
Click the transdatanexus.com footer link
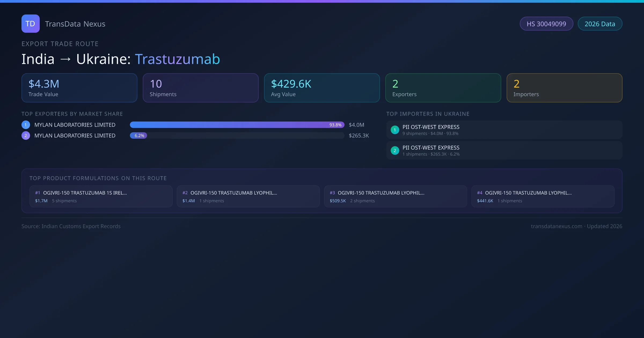click(557, 226)
